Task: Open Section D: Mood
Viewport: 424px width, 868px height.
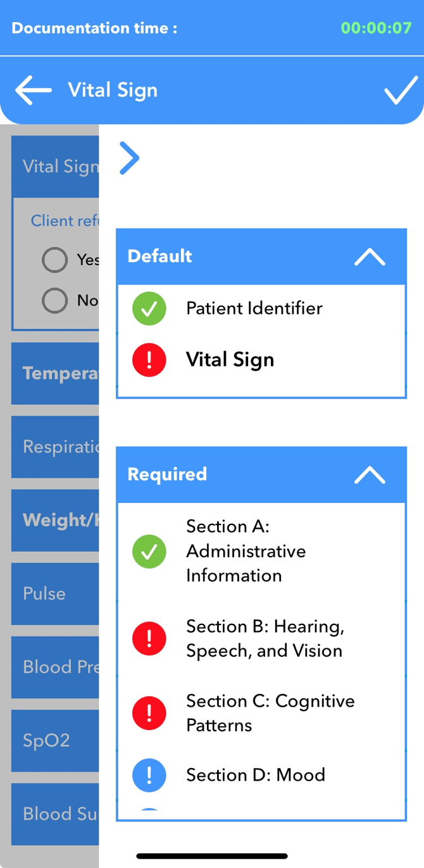Action: (256, 775)
